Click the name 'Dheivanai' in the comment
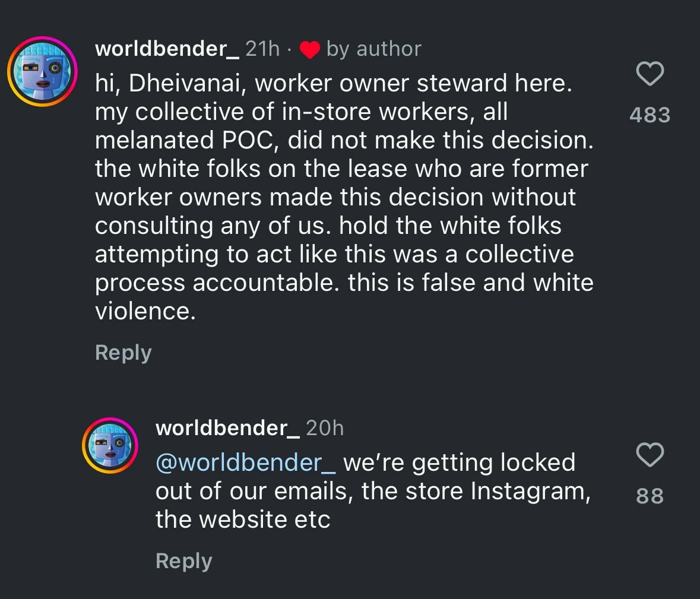The height and width of the screenshot is (599, 700). [x=185, y=84]
